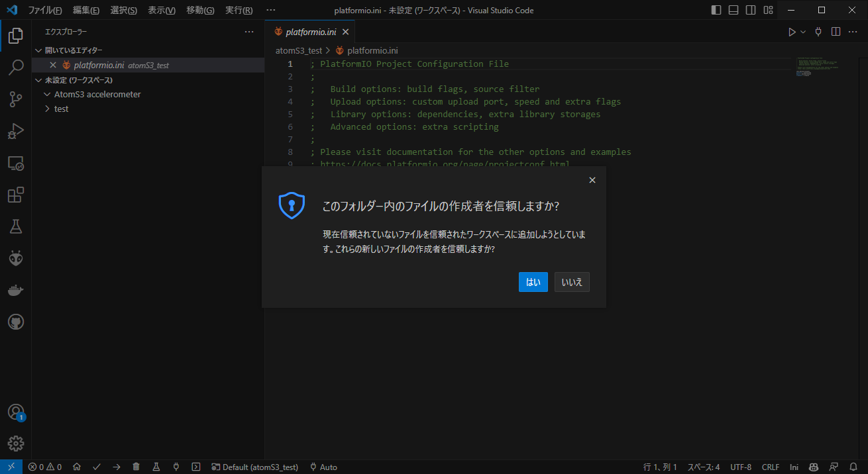This screenshot has height=474, width=868.
Task: Toggle the primary side bar layout button
Action: (x=716, y=11)
